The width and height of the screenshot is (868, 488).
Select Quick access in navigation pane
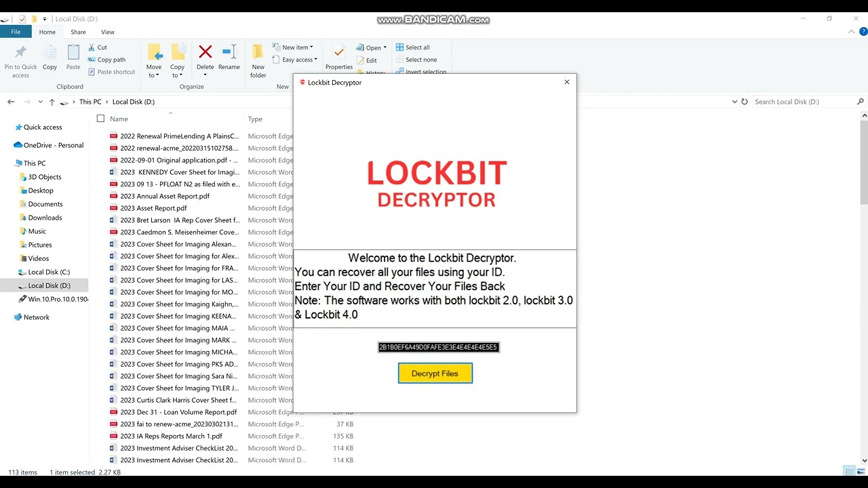(43, 127)
